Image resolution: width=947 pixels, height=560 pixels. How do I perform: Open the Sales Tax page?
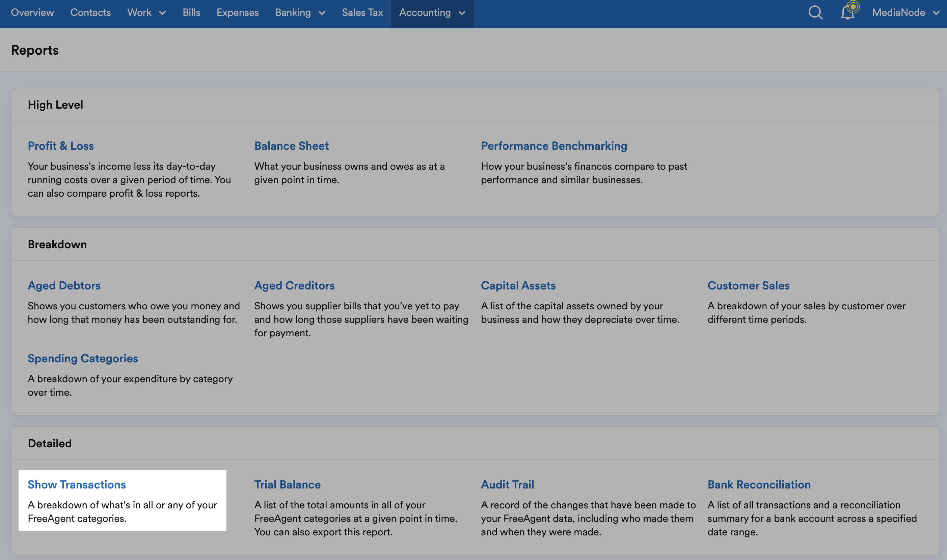click(x=362, y=12)
